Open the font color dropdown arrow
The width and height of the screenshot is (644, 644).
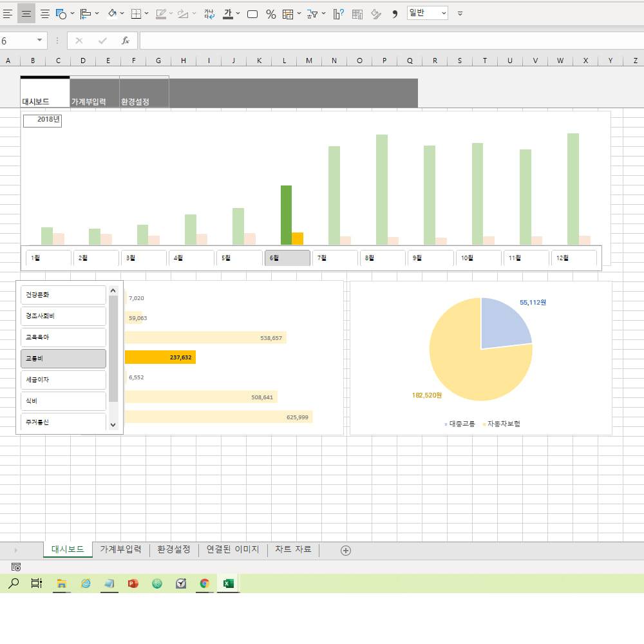[x=238, y=14]
